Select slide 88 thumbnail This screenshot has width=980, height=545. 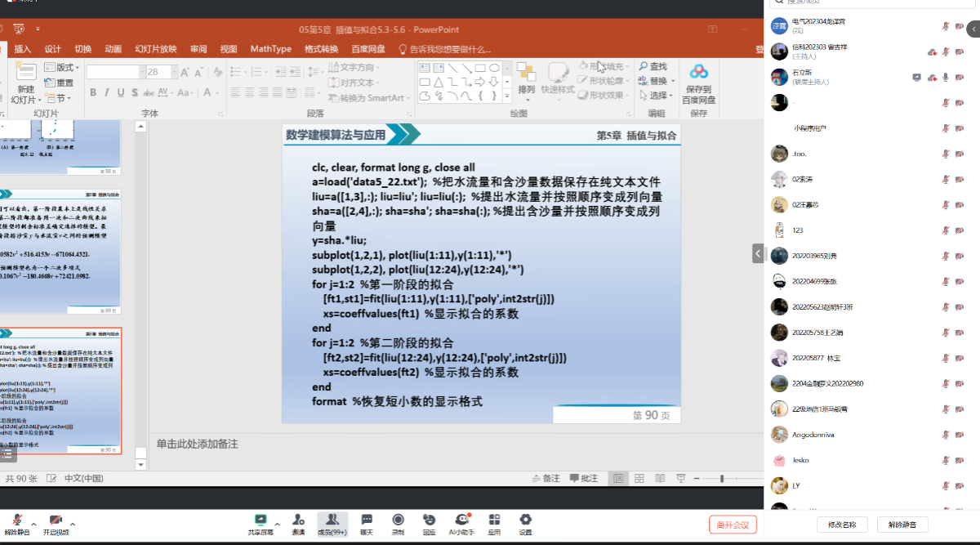60,147
